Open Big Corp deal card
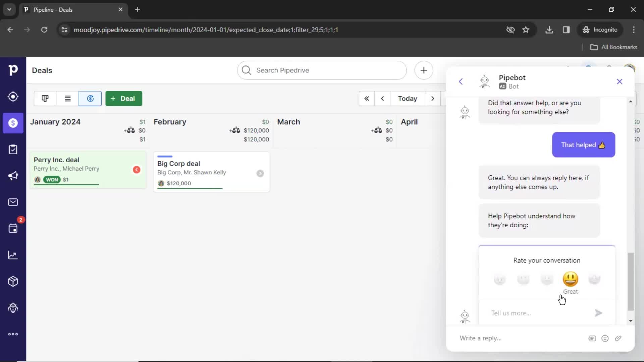The height and width of the screenshot is (362, 644). 211,172
